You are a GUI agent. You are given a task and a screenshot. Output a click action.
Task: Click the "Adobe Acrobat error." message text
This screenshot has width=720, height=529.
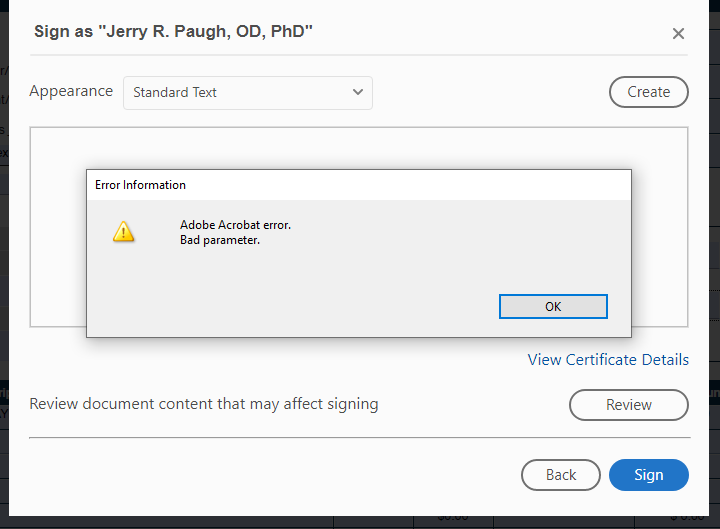click(x=235, y=225)
